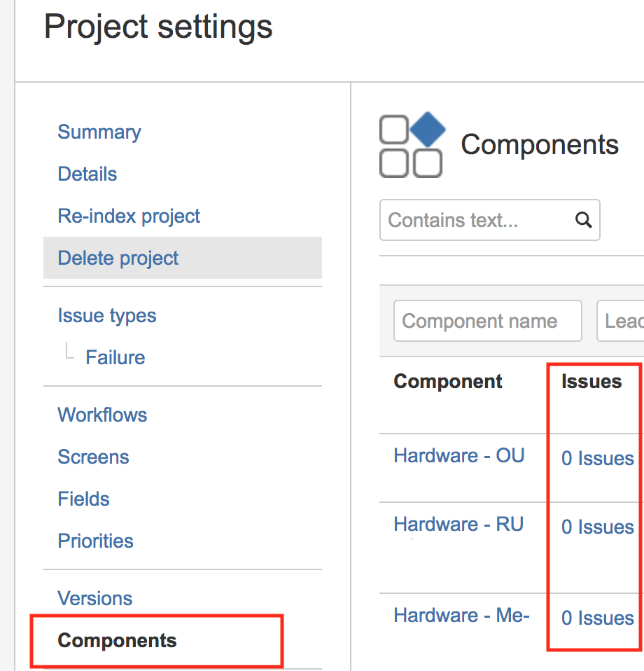Open the Hardware - OU component link
Screen dimensions: 644x671
[458, 456]
